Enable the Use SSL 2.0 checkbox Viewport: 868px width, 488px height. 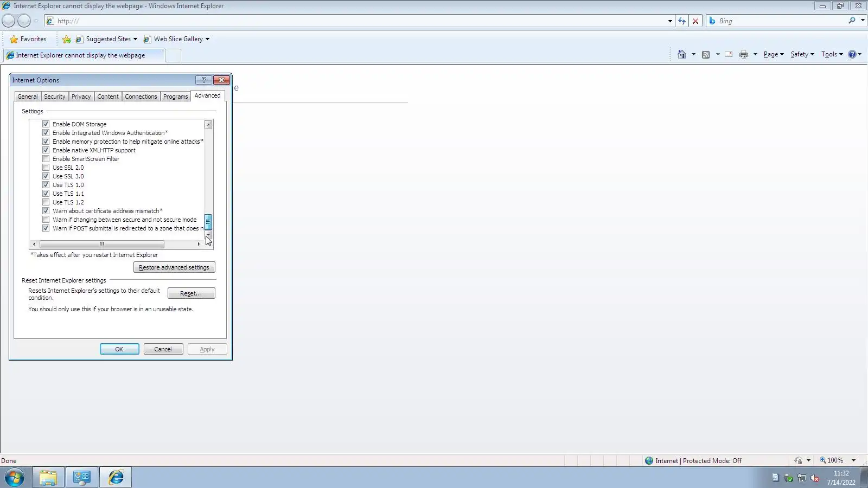tap(46, 168)
